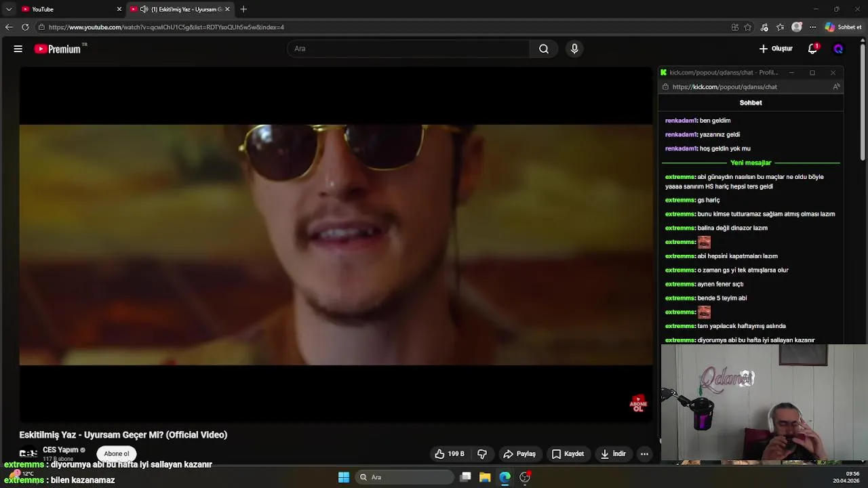Open taskbar app with red notification dot
This screenshot has height=488, width=868.
[524, 477]
